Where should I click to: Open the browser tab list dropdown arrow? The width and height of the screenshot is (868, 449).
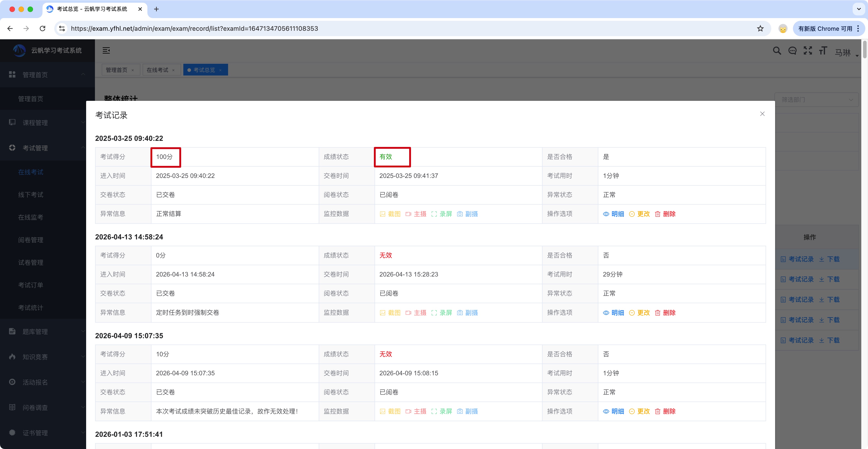point(859,9)
